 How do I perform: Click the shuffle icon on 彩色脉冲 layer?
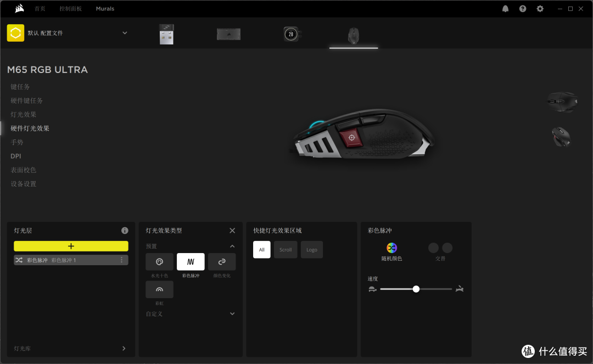tap(19, 260)
